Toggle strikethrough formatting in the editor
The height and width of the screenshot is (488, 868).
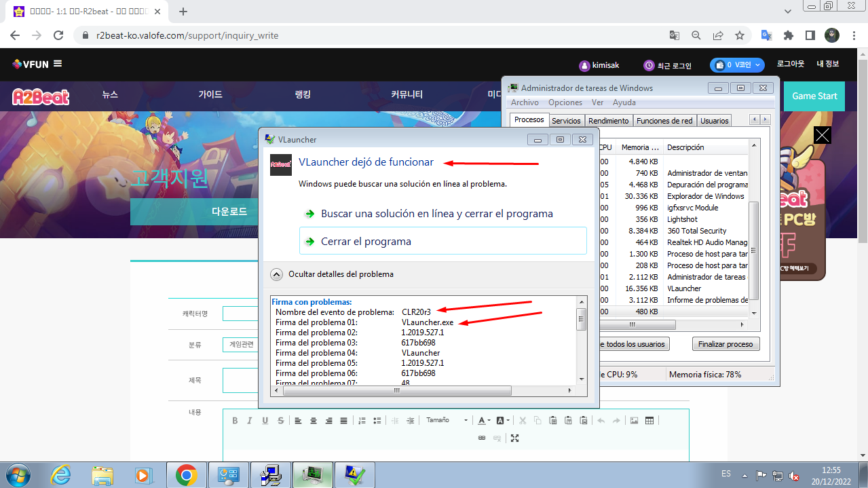[280, 421]
